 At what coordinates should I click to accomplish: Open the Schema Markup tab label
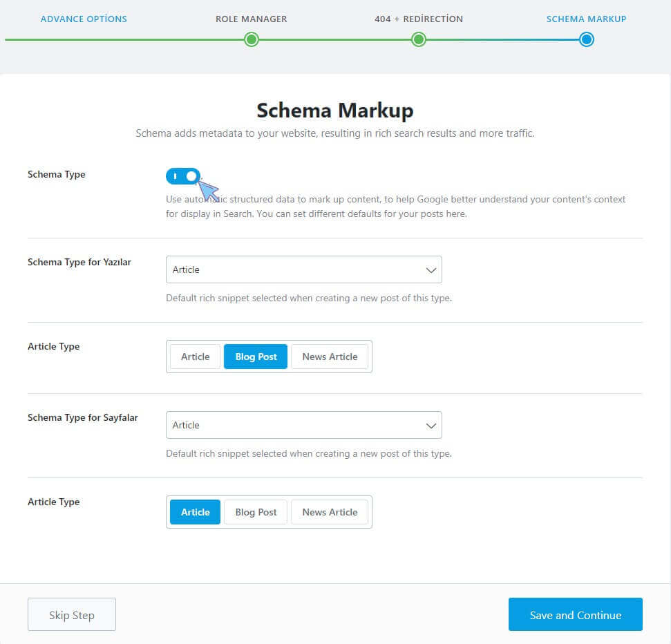pos(586,19)
